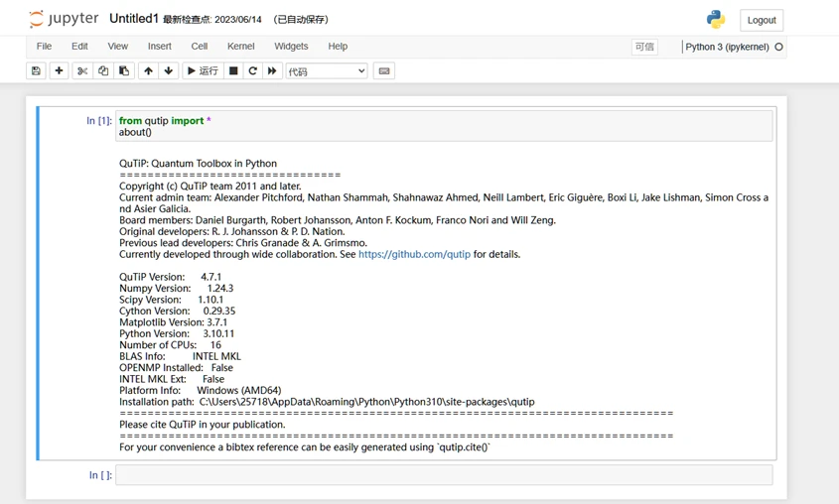Screen dimensions: 839x504
Task: Click the trusted notebook badge (可信)
Action: (644, 47)
